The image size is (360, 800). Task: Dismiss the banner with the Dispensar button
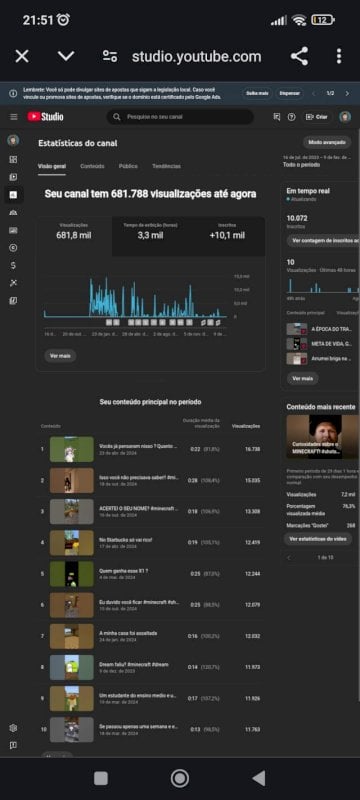click(289, 93)
